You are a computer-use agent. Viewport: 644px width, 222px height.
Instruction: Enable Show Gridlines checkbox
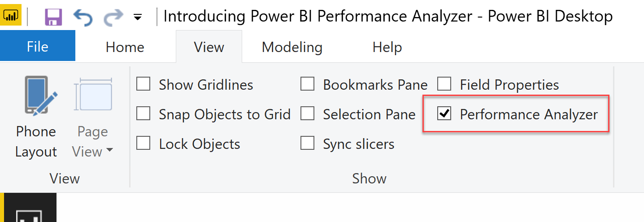pos(143,84)
